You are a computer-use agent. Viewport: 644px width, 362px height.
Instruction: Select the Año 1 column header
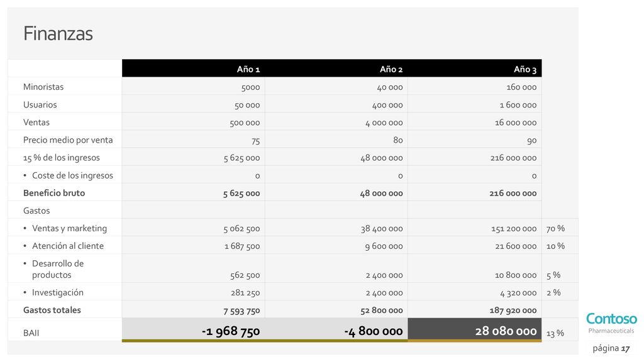pos(248,69)
